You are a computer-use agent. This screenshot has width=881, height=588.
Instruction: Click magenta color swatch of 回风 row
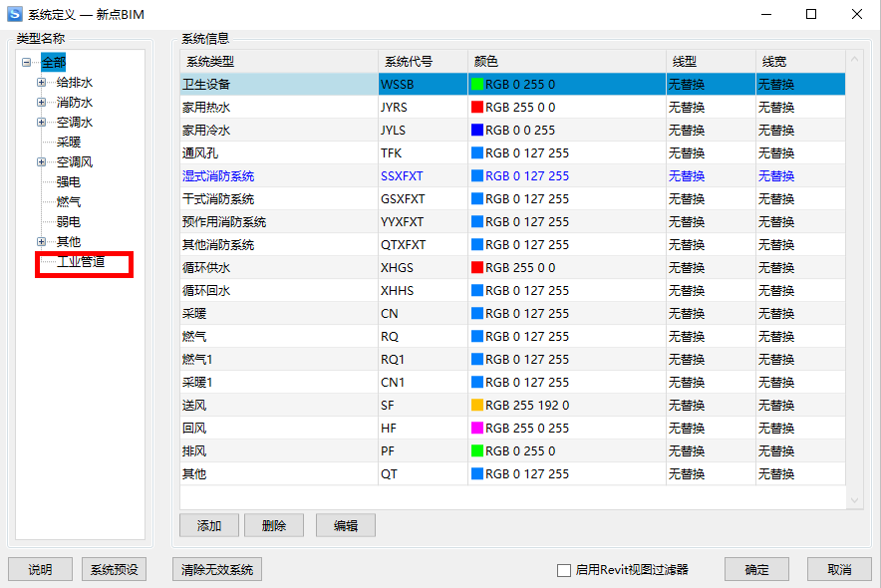(477, 428)
